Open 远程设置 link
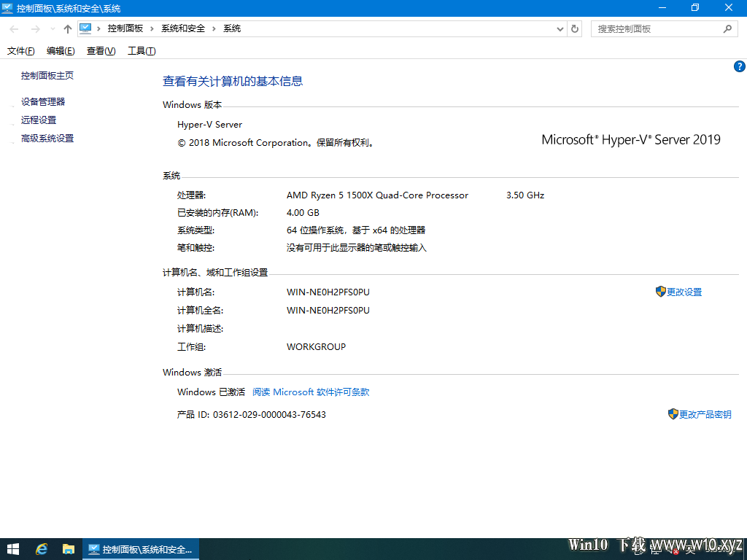The width and height of the screenshot is (747, 560). click(39, 120)
